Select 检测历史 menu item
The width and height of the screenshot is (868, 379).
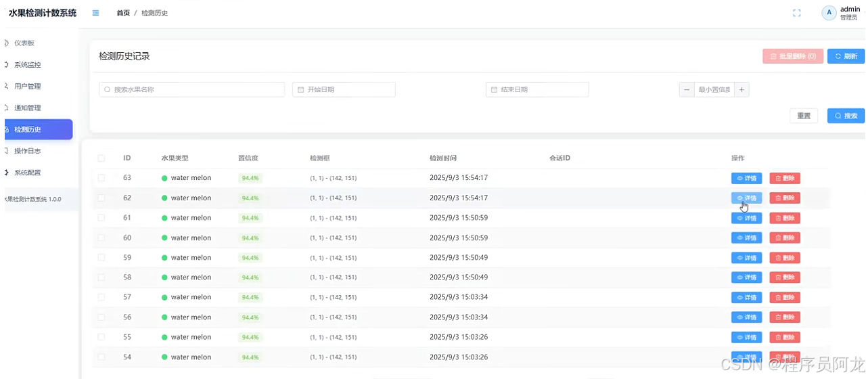(38, 129)
